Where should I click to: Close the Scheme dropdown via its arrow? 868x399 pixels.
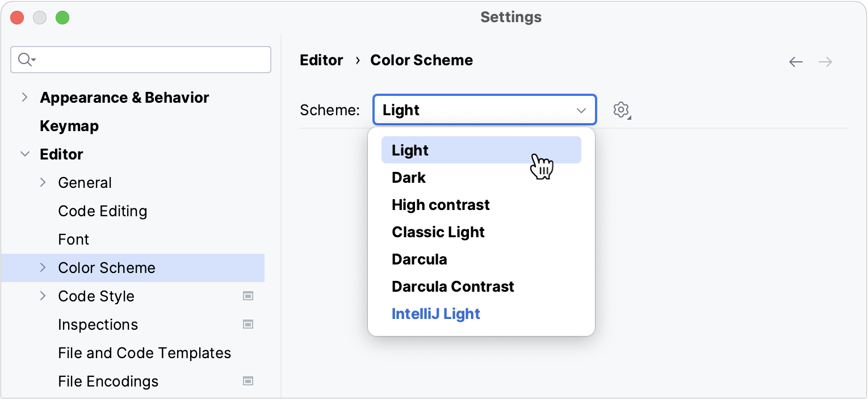581,110
